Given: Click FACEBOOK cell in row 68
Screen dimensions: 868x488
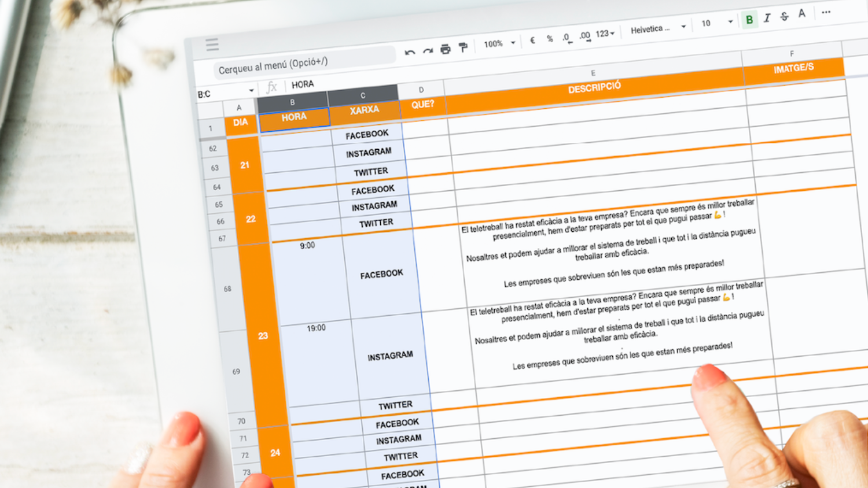Looking at the screenshot, I should (x=382, y=274).
